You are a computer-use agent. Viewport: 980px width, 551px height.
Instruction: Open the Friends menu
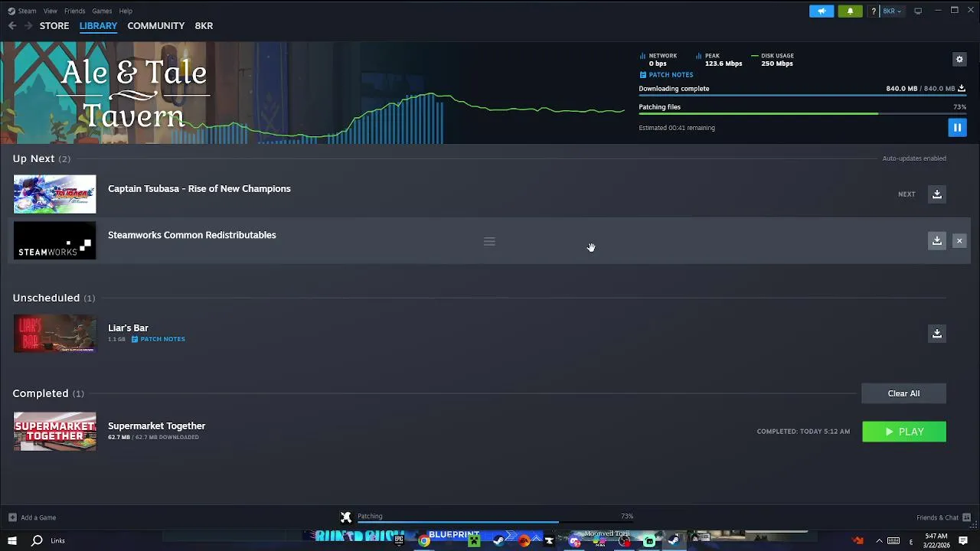click(x=74, y=11)
